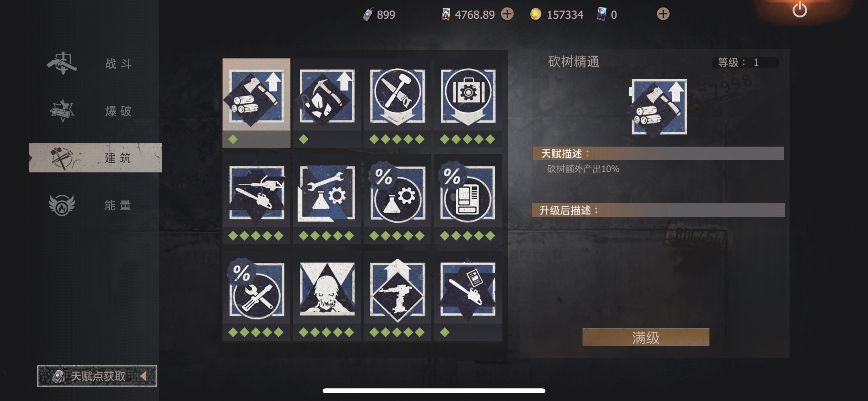Add currency with plus next to 4768.89

(x=507, y=14)
